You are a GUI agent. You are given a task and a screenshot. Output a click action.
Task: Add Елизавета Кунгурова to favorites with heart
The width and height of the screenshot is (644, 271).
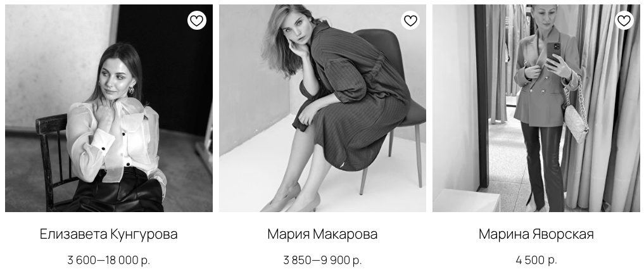point(197,20)
